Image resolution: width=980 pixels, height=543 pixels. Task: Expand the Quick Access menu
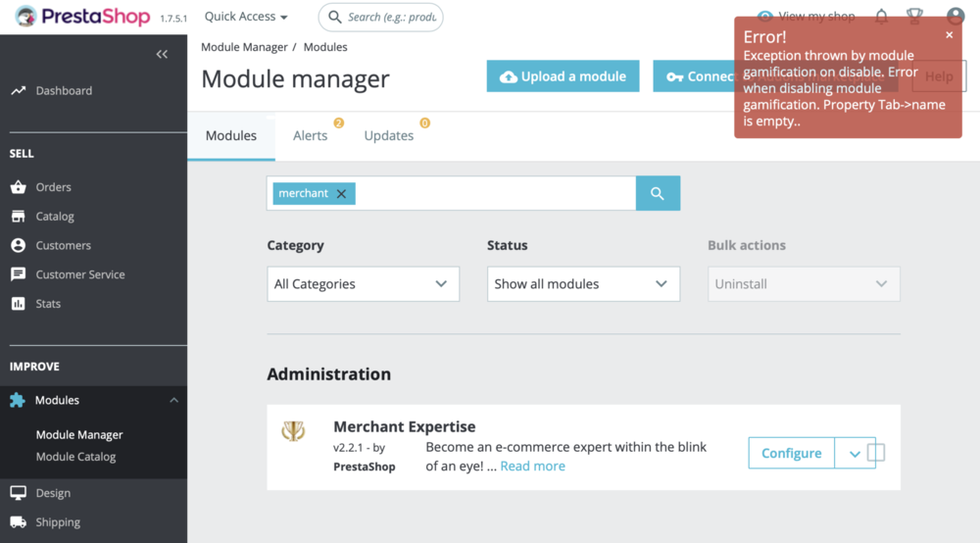click(246, 17)
